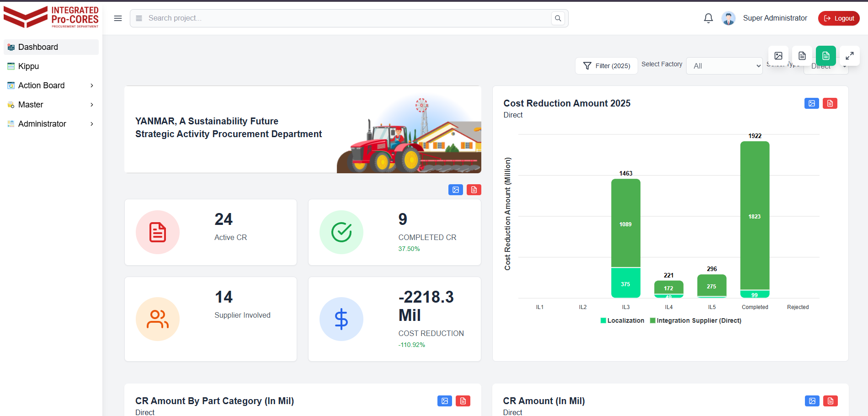Click the 14 Supplier Involved value

pos(224,297)
